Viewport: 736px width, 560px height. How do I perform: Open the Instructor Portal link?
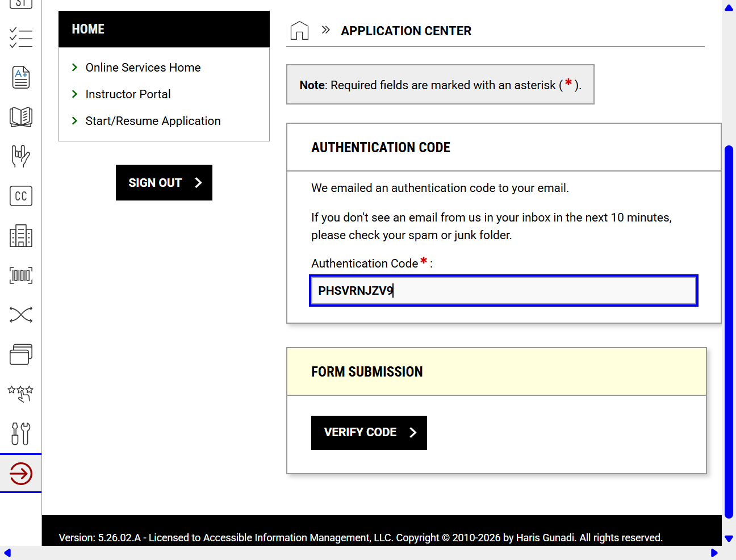128,94
